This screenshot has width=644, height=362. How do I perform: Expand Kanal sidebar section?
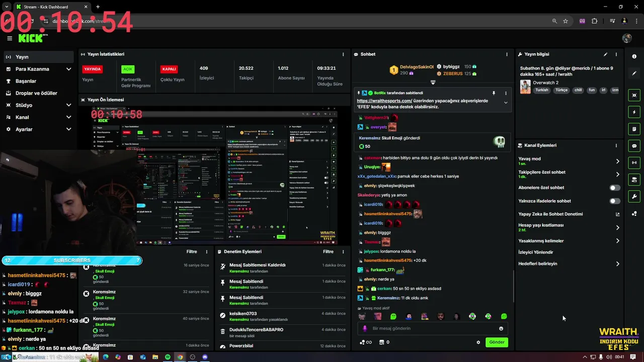point(68,117)
